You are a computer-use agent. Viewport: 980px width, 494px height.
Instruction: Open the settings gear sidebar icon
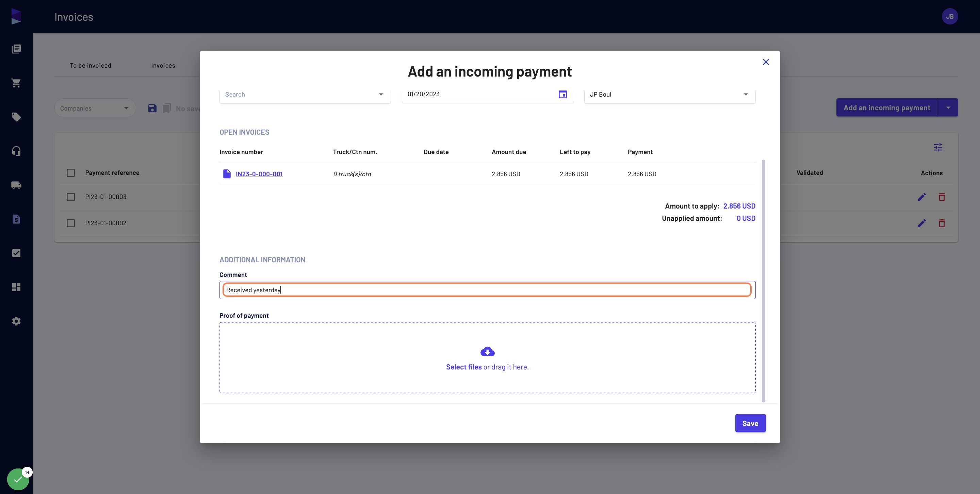(x=16, y=322)
